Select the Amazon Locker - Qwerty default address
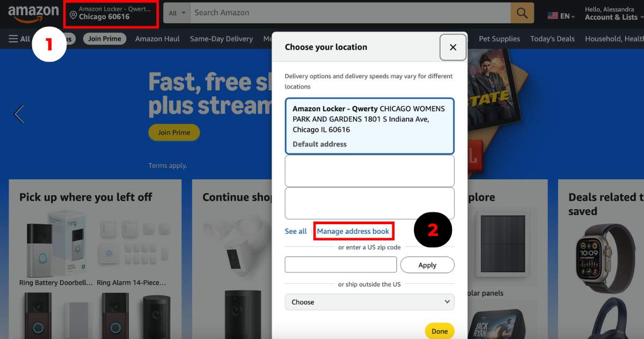 [369, 126]
